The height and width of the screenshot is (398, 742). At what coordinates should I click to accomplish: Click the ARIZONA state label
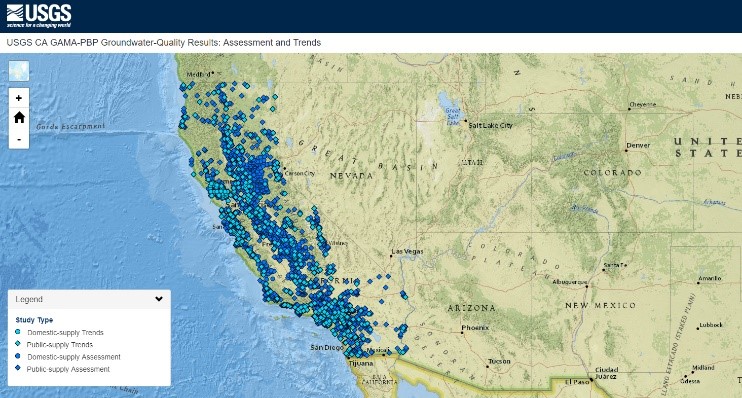(x=472, y=308)
